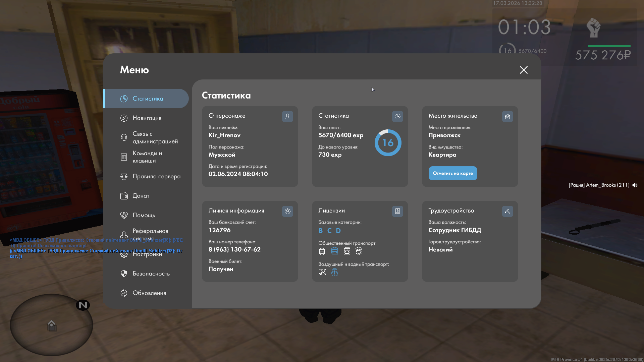The width and height of the screenshot is (644, 362).
Task: Click the circular level 16 progress ring
Action: [388, 143]
